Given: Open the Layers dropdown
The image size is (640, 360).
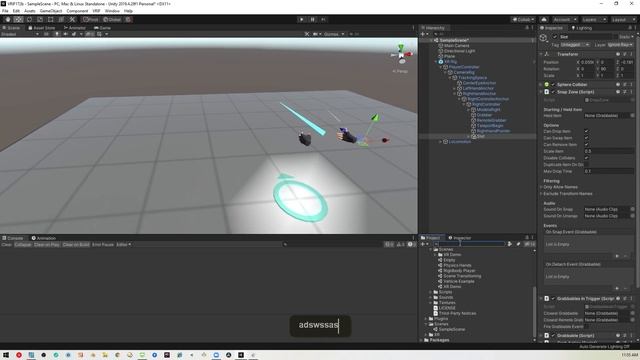Looking at the screenshot, I should (x=593, y=20).
